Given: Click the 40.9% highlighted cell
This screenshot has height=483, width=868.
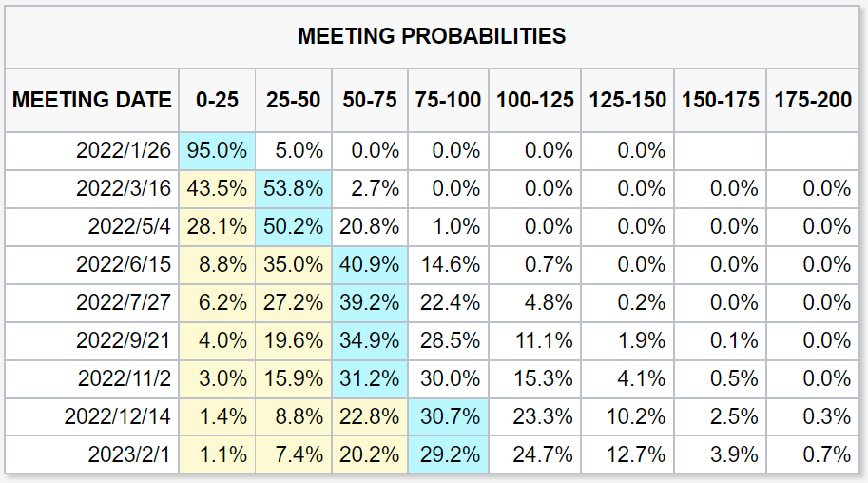Looking at the screenshot, I should (x=370, y=264).
